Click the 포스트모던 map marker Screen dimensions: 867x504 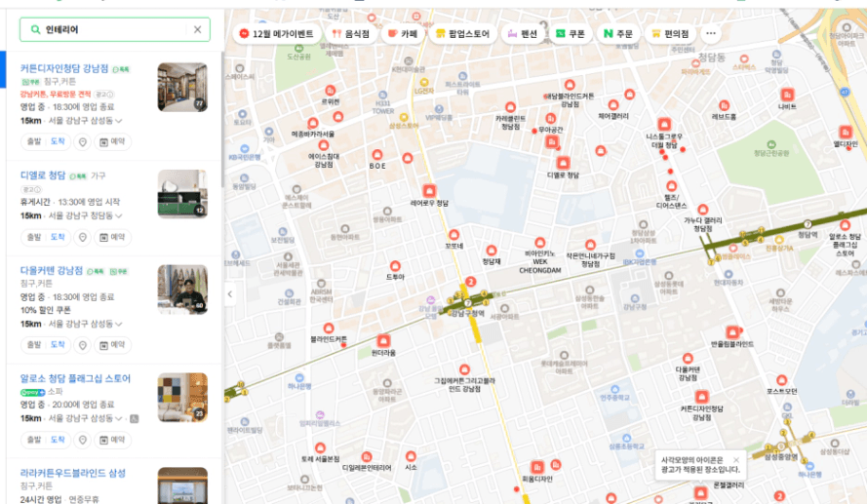tap(781, 380)
